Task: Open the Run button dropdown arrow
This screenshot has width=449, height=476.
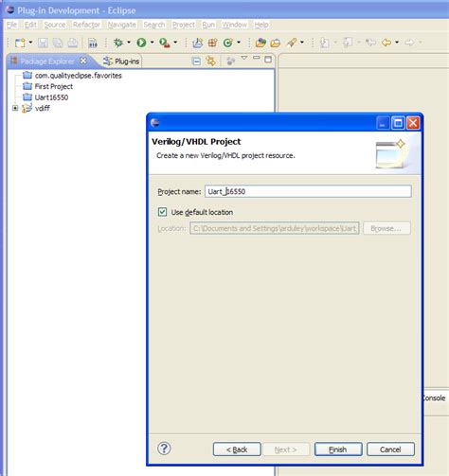Action: pyautogui.click(x=152, y=43)
